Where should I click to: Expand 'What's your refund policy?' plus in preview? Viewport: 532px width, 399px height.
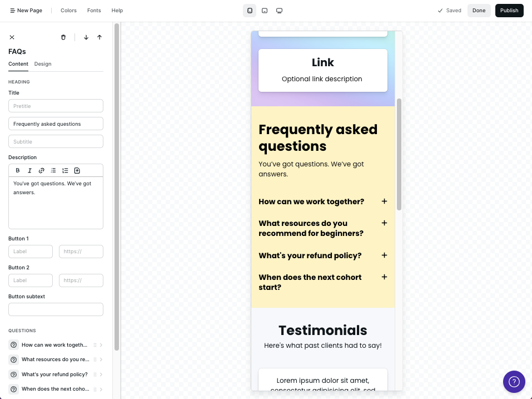point(384,255)
